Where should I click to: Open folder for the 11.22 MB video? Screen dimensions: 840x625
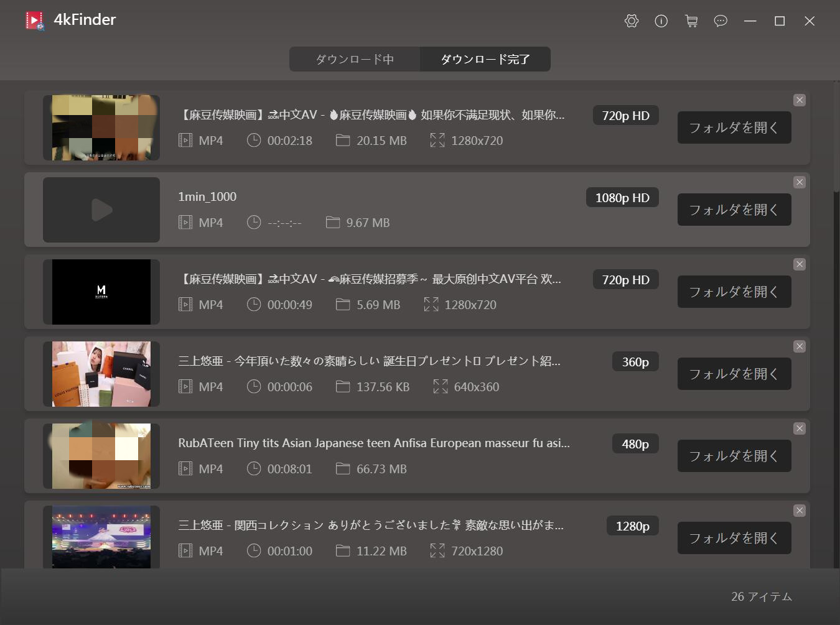[734, 538]
